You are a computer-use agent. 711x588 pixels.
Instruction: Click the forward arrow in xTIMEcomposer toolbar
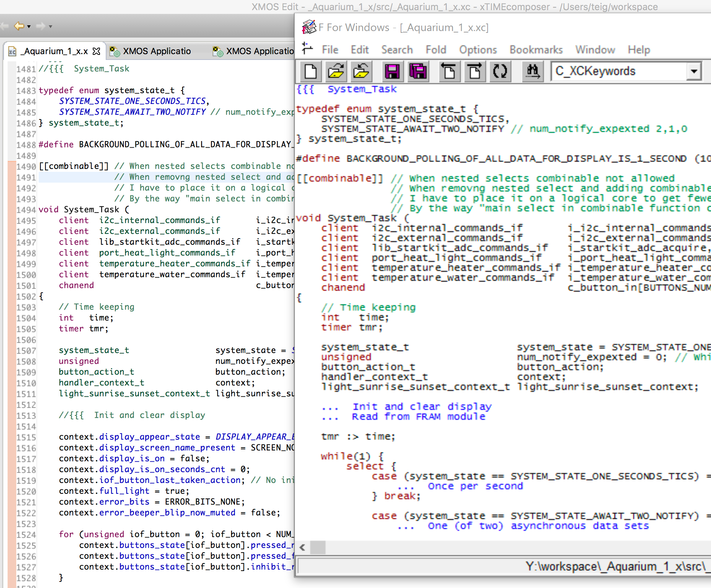point(41,26)
